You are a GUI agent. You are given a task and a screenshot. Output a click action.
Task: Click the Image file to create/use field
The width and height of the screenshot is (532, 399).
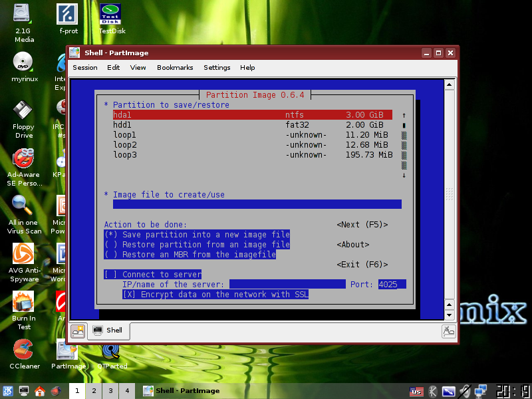[257, 204]
